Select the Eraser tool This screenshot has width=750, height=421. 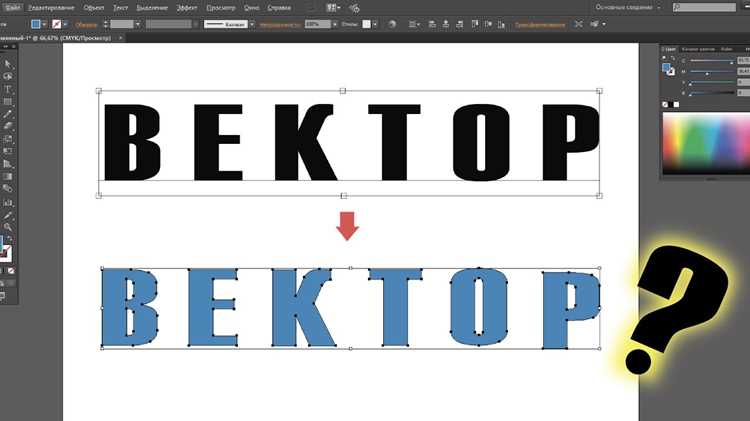point(8,126)
